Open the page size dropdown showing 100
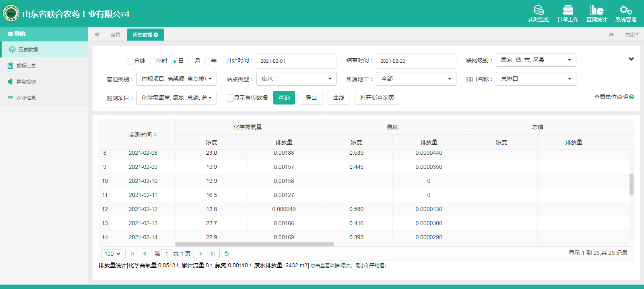Viewport: 644px width, 289px height. (112, 254)
